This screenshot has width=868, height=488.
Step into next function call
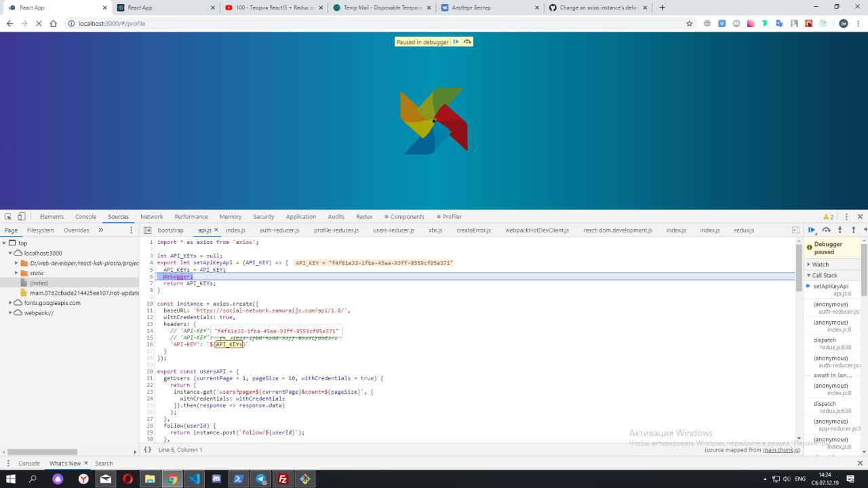point(840,230)
